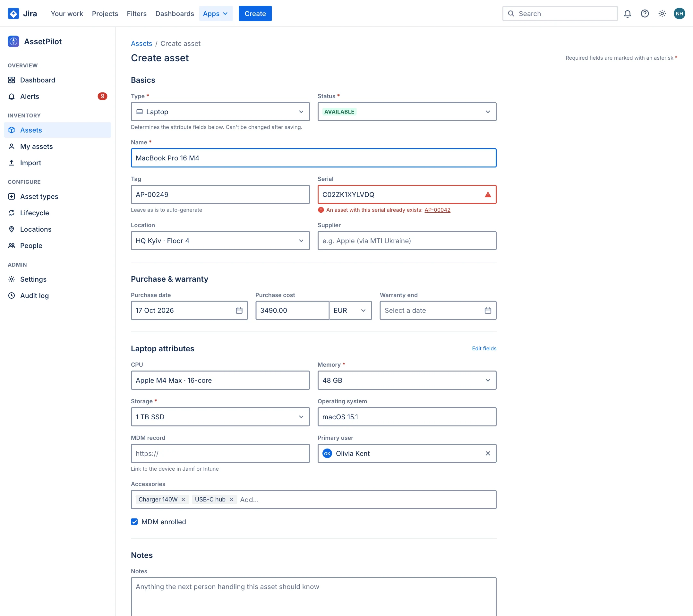Click the Audit log clock icon
The width and height of the screenshot is (693, 616).
click(x=12, y=295)
